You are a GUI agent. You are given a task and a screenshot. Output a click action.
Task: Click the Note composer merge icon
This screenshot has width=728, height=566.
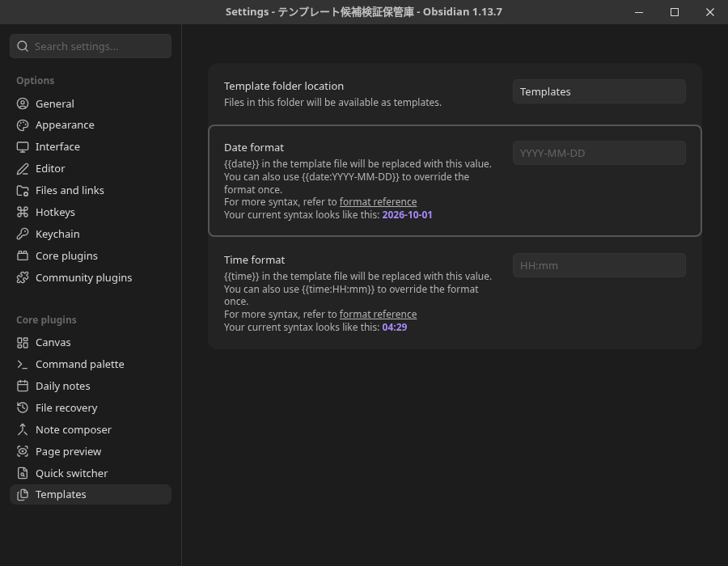tap(23, 430)
